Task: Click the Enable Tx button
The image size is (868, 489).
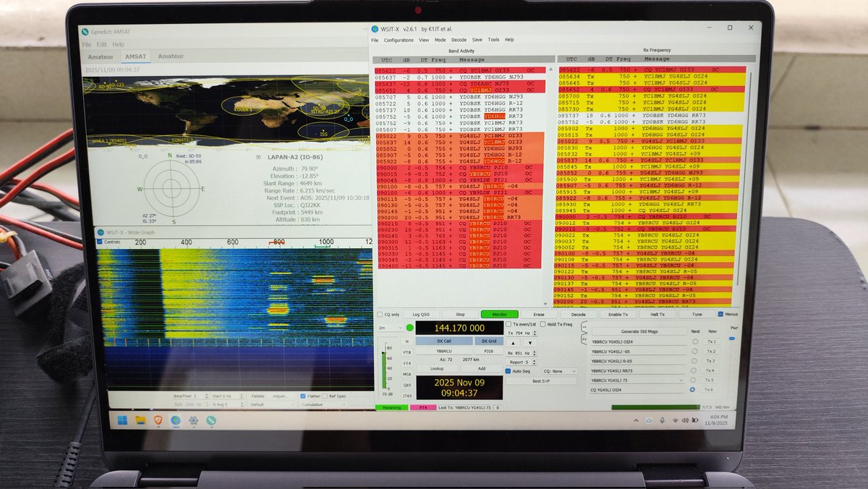Action: [x=617, y=315]
